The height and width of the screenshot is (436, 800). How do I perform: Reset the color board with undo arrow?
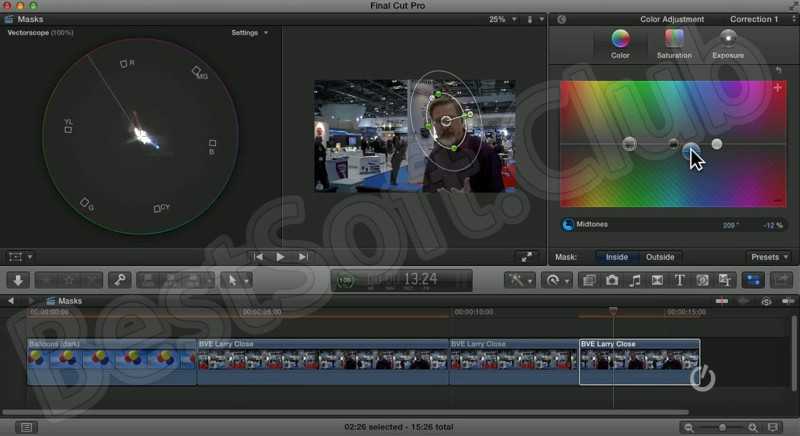point(779,70)
